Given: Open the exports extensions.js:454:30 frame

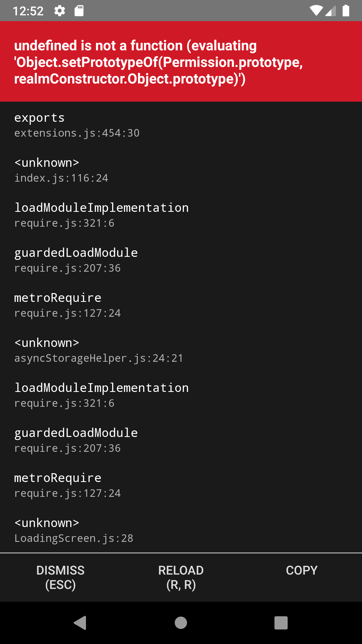Looking at the screenshot, I should [77, 125].
